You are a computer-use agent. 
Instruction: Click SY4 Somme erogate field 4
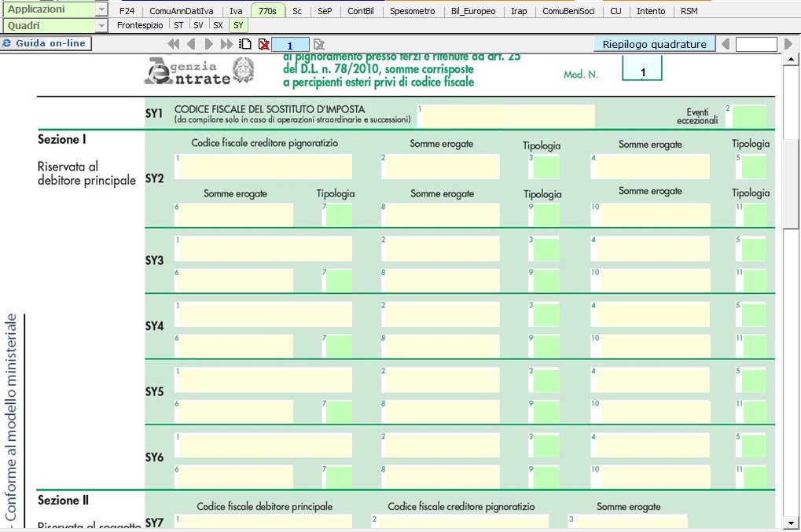(x=652, y=314)
